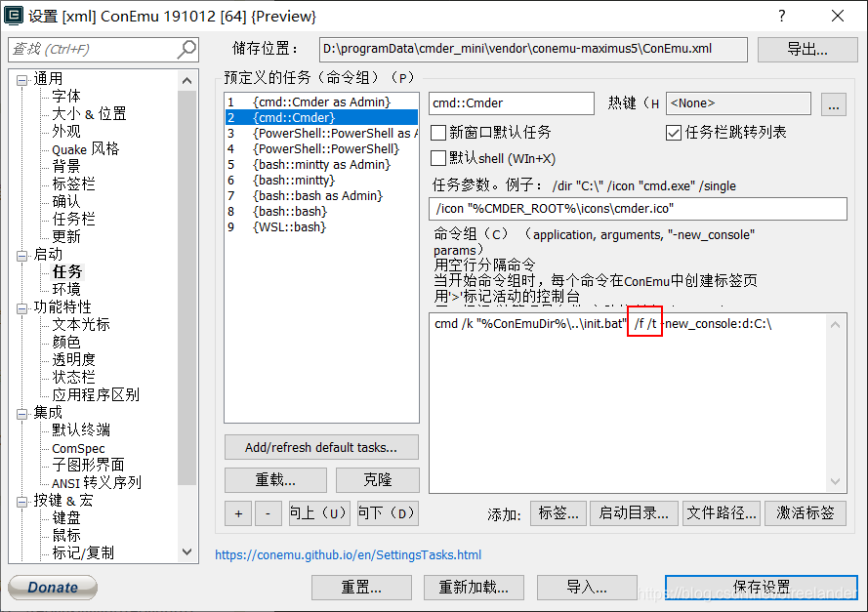Screen dimensions: 868x612
Task: Click the 重置... reset button
Action: 361,587
